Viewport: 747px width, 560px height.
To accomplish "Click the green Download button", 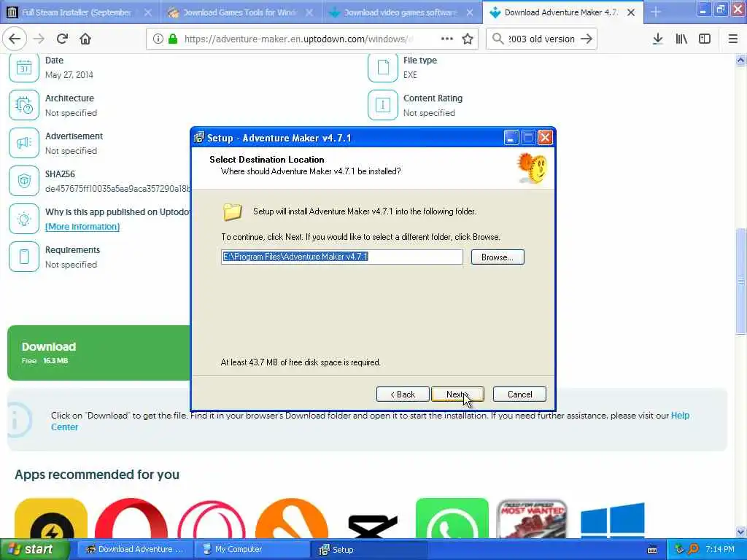I will click(98, 353).
